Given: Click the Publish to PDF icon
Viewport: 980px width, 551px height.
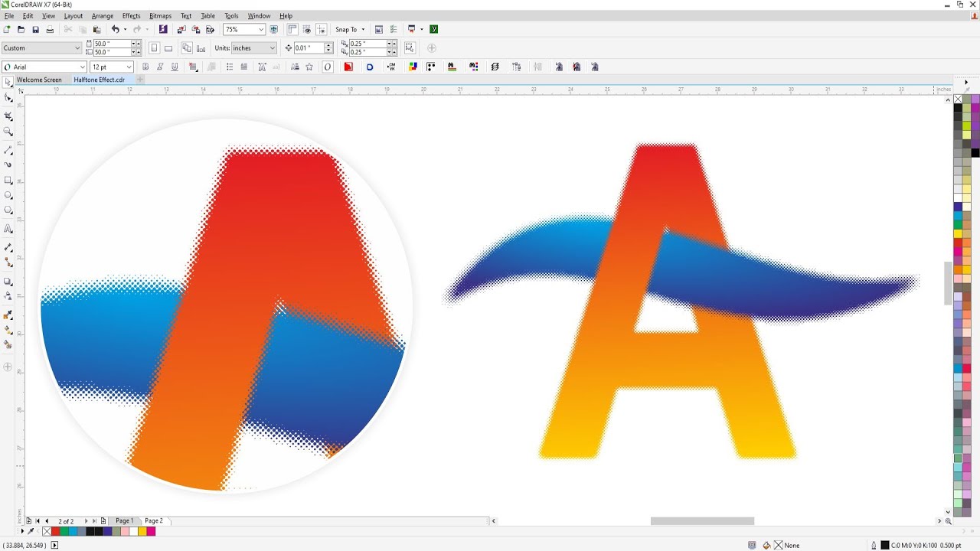Looking at the screenshot, I should (x=210, y=29).
